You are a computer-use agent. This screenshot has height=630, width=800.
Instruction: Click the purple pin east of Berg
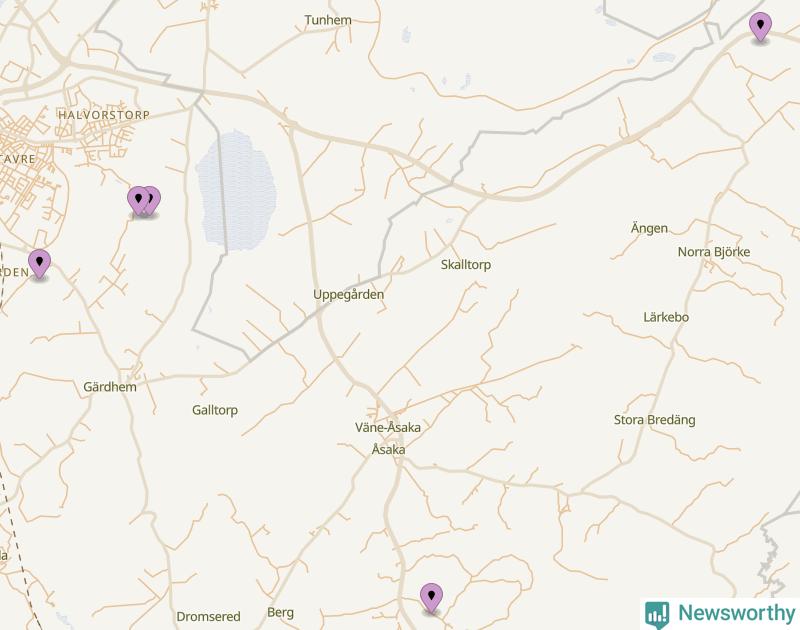(431, 598)
